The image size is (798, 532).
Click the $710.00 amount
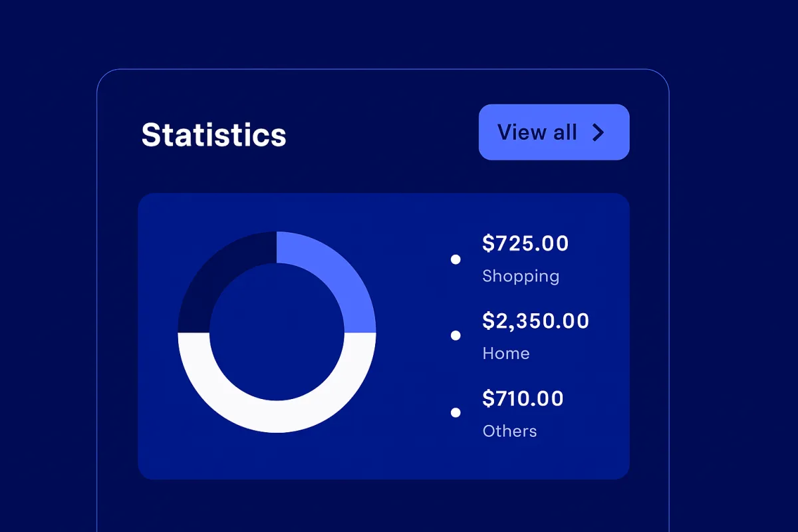pos(523,398)
